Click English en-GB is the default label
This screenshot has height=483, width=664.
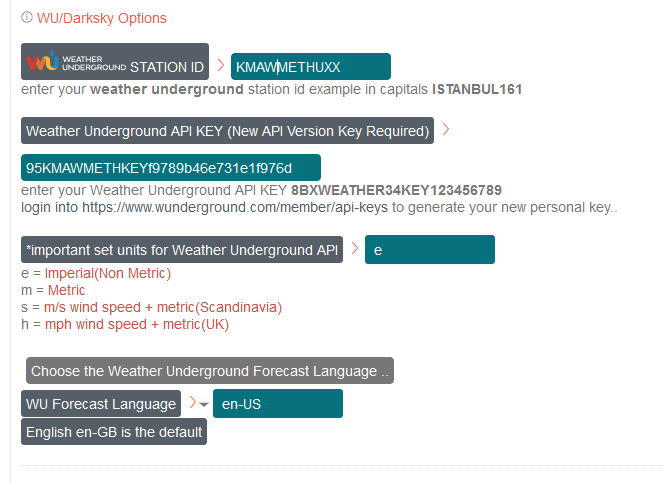pos(114,432)
